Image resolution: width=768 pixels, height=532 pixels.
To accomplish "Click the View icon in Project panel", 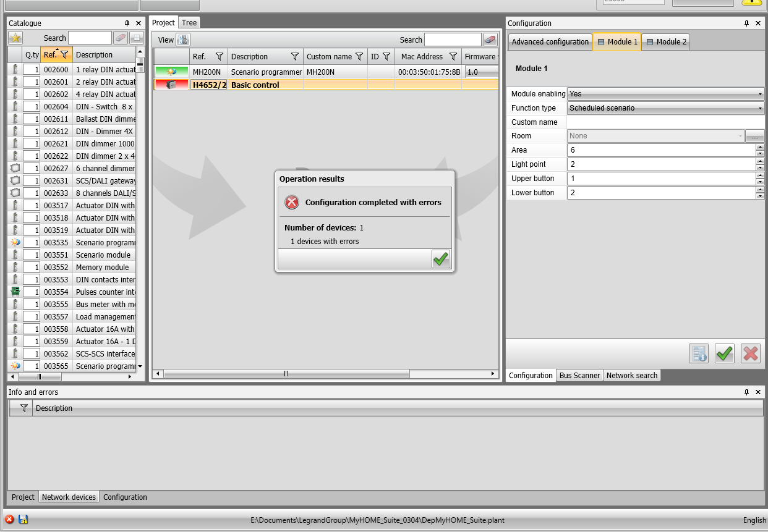I will tap(183, 40).
